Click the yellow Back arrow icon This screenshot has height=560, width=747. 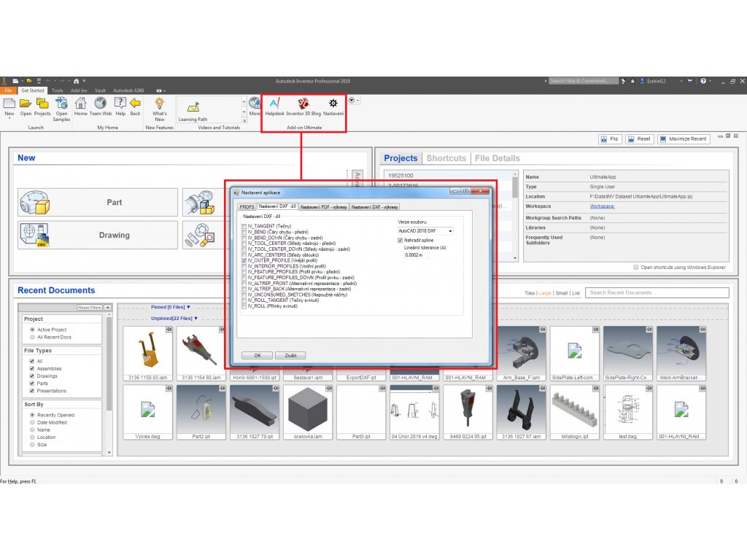click(x=135, y=103)
